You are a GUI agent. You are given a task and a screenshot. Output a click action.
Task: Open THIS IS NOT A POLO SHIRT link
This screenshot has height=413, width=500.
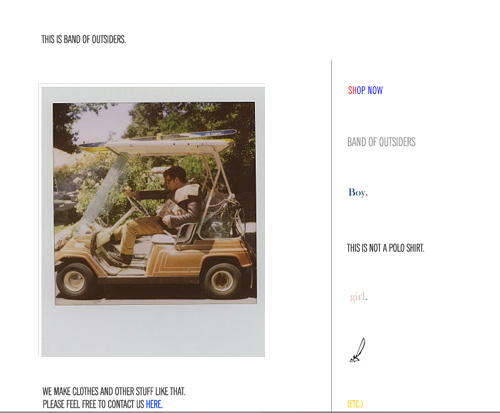386,248
